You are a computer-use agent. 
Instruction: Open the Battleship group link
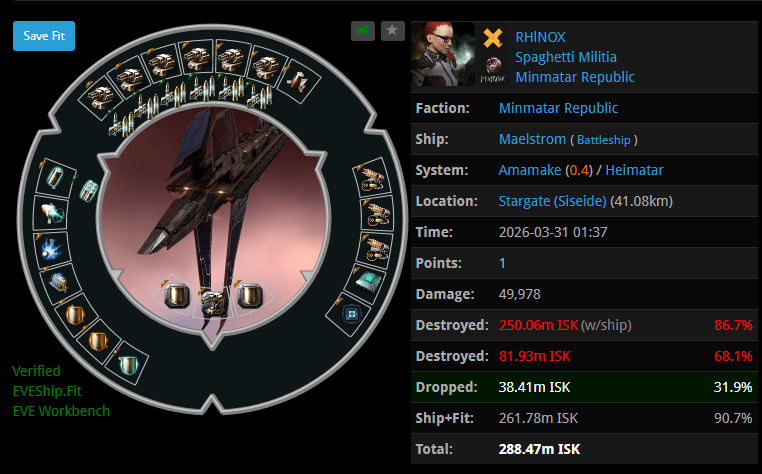point(604,140)
